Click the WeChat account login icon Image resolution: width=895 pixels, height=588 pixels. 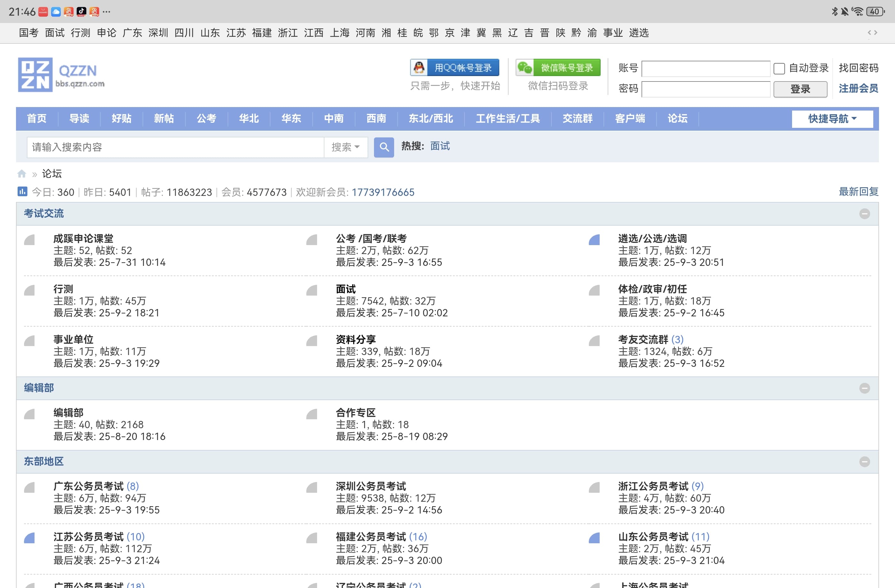pyautogui.click(x=525, y=68)
